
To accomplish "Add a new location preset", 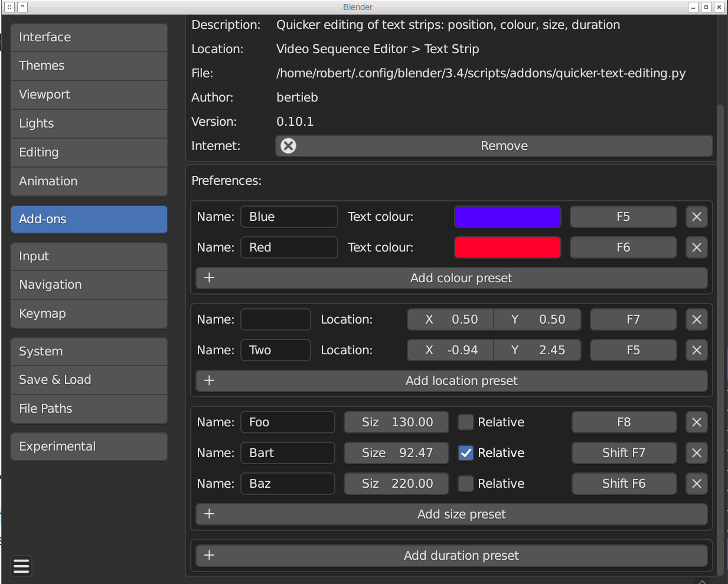I will click(452, 381).
